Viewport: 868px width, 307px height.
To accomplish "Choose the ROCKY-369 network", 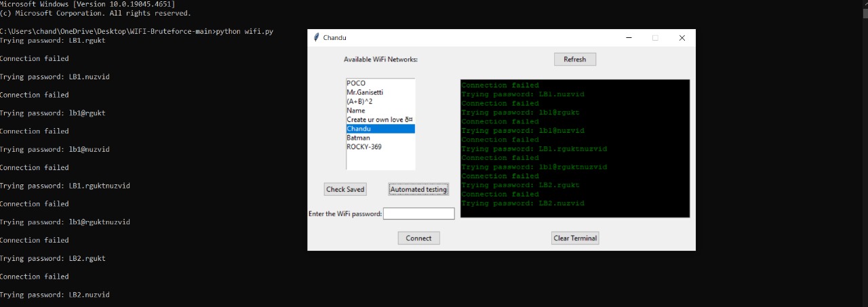I will [x=364, y=146].
